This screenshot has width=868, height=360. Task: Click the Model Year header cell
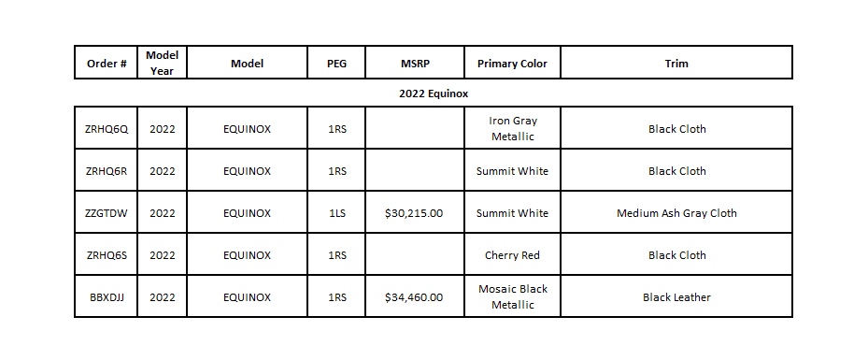coord(163,63)
